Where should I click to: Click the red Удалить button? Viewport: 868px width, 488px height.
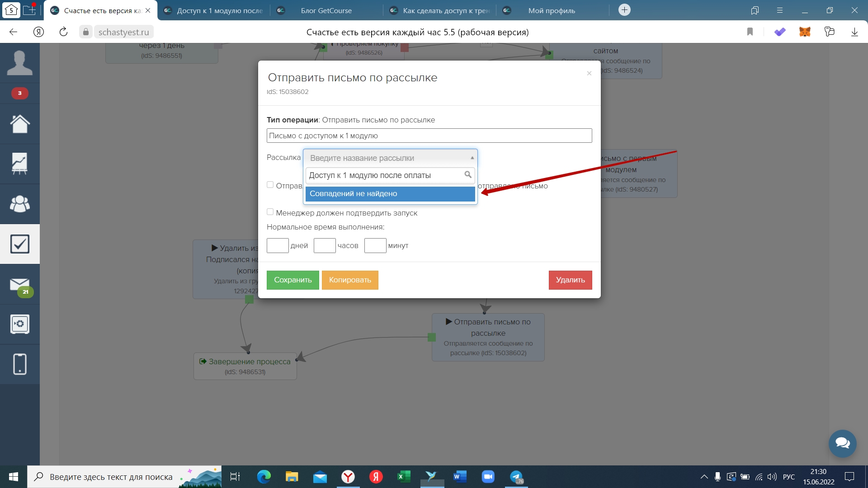point(570,280)
